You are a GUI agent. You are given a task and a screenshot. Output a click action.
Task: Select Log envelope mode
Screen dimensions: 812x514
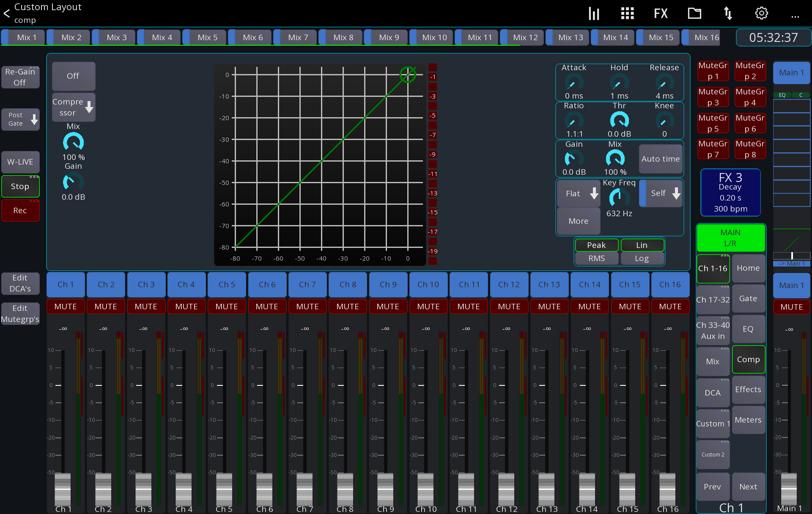642,258
